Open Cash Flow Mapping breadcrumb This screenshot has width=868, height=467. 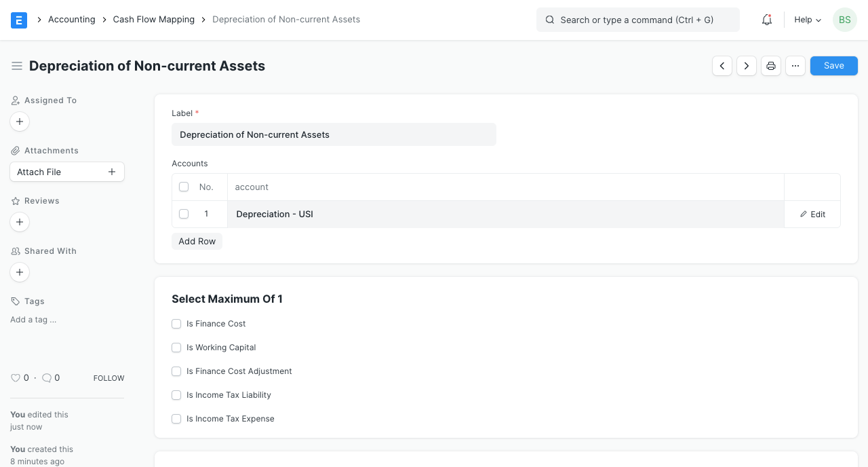pos(153,20)
